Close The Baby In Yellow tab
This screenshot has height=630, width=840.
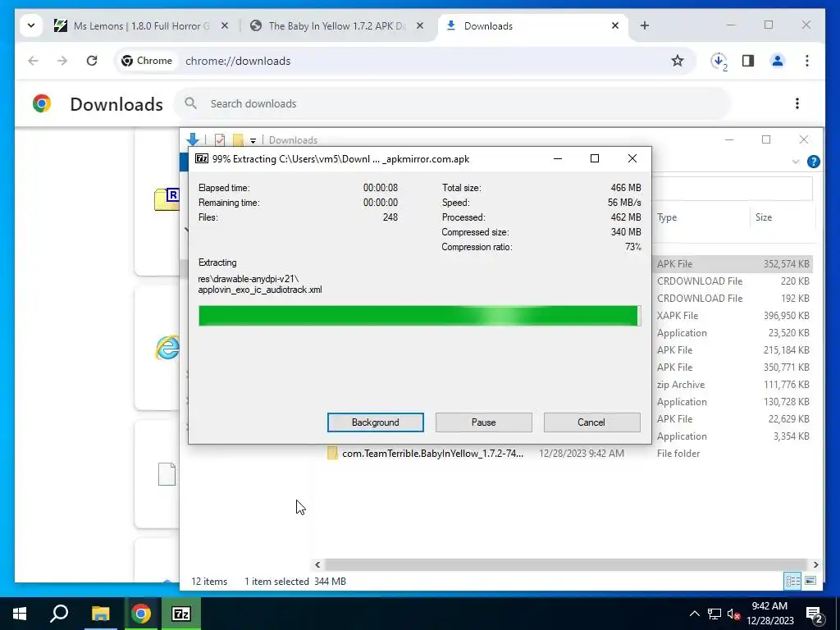[x=420, y=25]
